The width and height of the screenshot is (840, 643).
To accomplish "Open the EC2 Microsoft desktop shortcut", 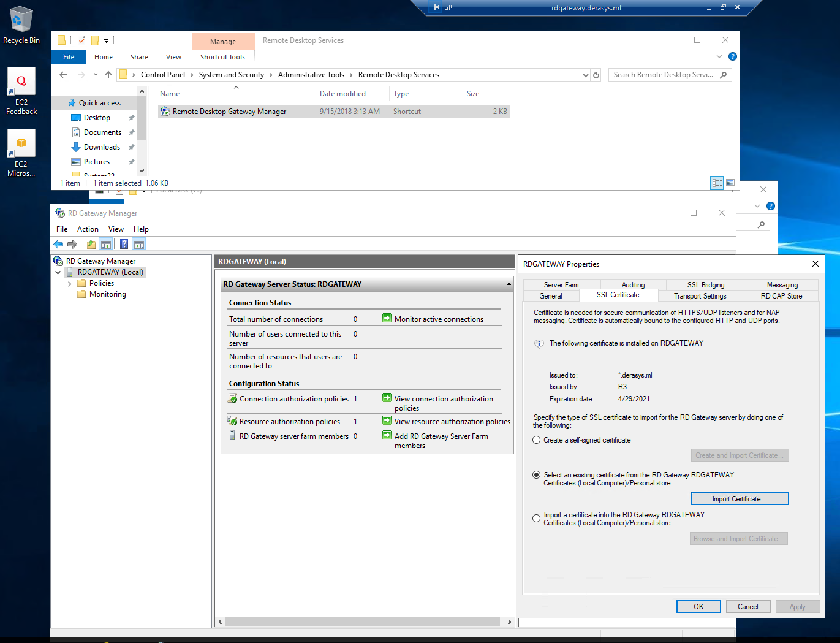I will point(21,153).
